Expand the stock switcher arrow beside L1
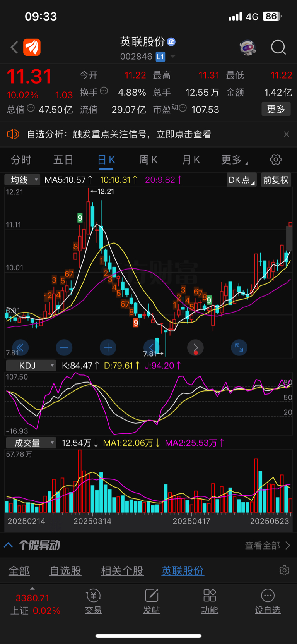 click(173, 57)
